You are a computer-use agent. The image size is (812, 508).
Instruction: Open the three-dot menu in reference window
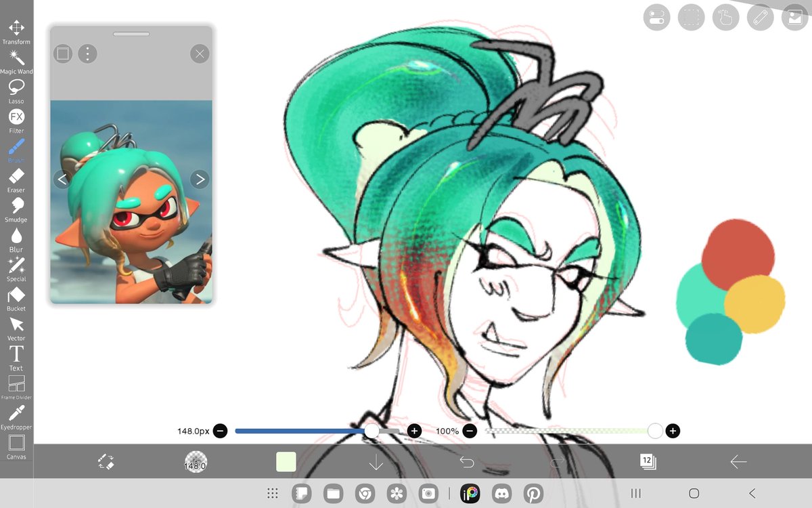[87, 54]
